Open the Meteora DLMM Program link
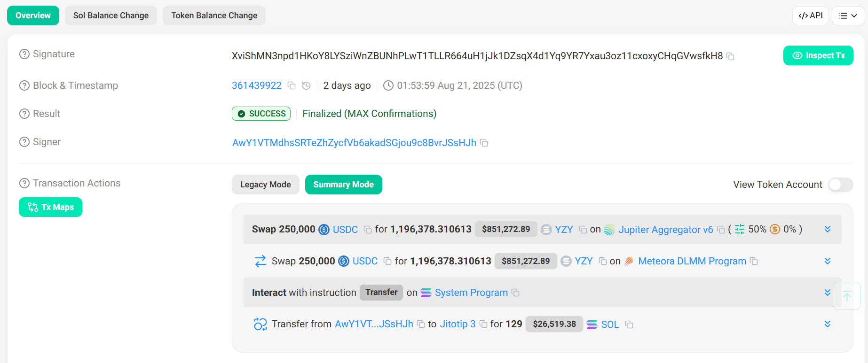 pyautogui.click(x=692, y=261)
